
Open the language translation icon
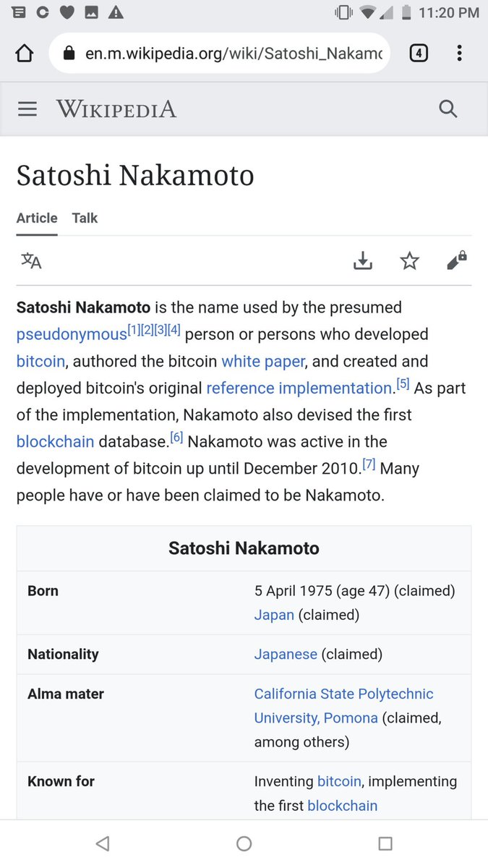(31, 260)
